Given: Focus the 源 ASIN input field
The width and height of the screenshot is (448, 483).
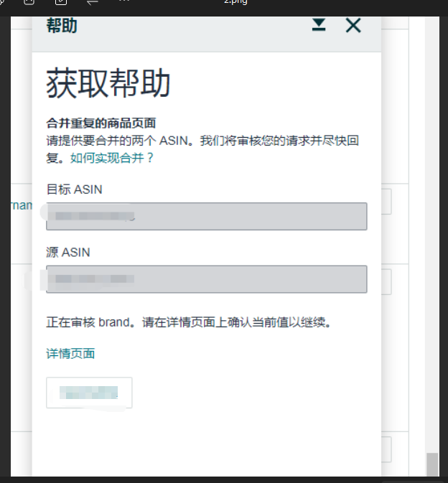Looking at the screenshot, I should click(206, 279).
